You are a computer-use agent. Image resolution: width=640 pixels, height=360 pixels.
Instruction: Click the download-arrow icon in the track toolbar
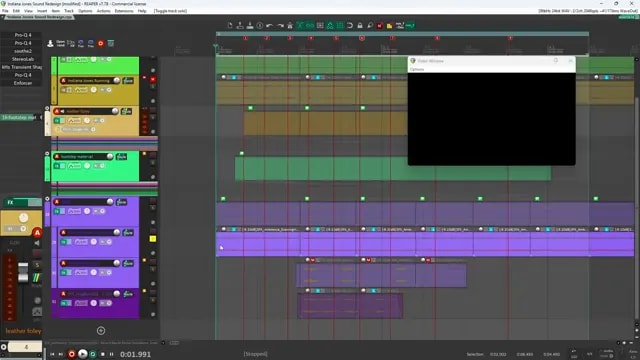[51, 43]
